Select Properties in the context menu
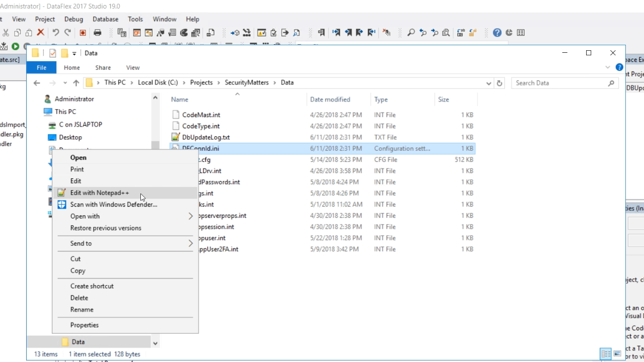The height and width of the screenshot is (362, 644). [x=85, y=325]
